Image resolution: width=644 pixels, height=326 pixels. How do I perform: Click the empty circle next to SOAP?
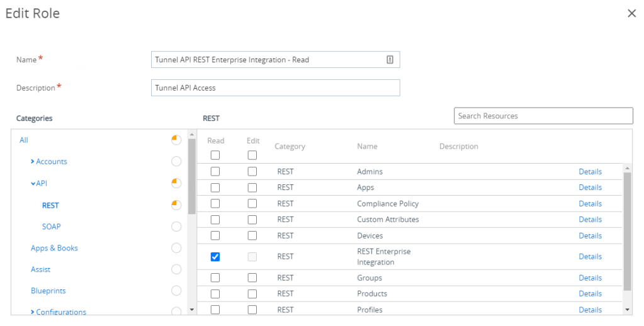176,227
